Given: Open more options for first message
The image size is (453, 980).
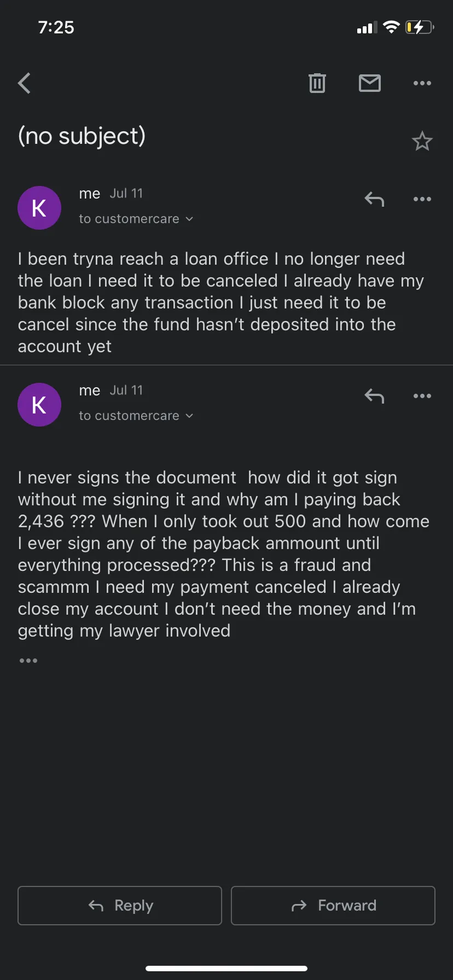Looking at the screenshot, I should tap(422, 199).
